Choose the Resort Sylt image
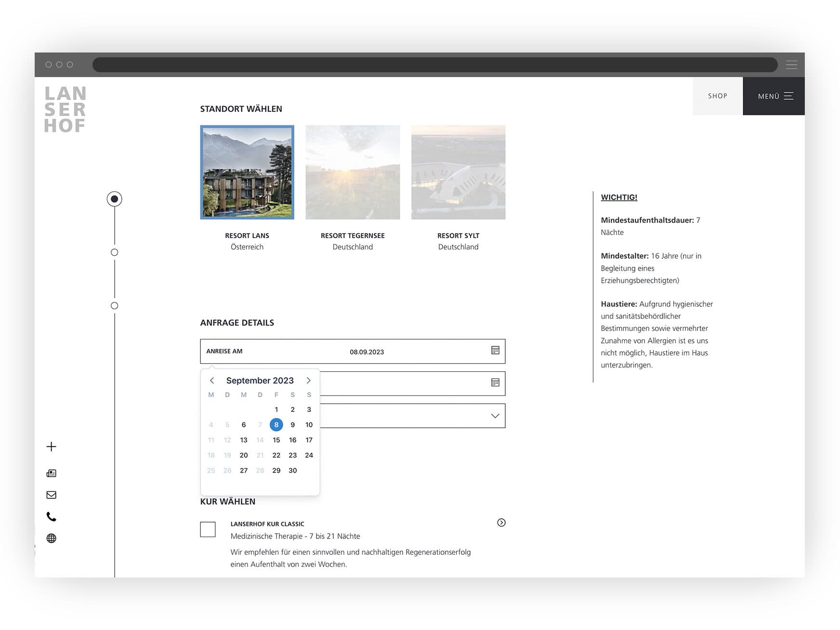Screen dimensions: 840x630 (458, 172)
